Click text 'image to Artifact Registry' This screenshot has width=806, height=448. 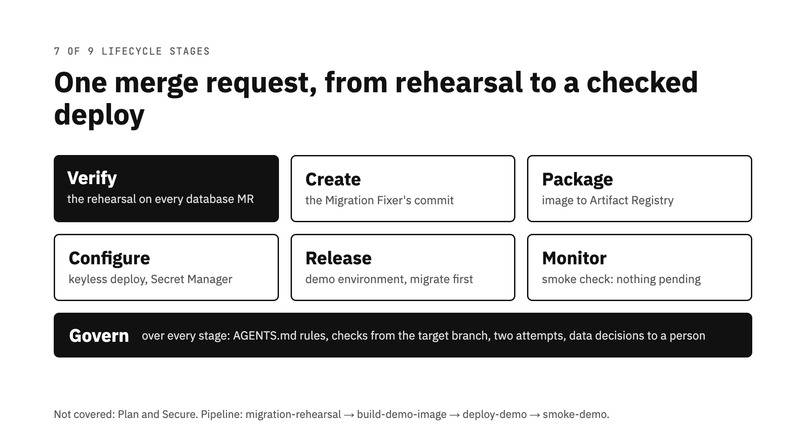[608, 200]
